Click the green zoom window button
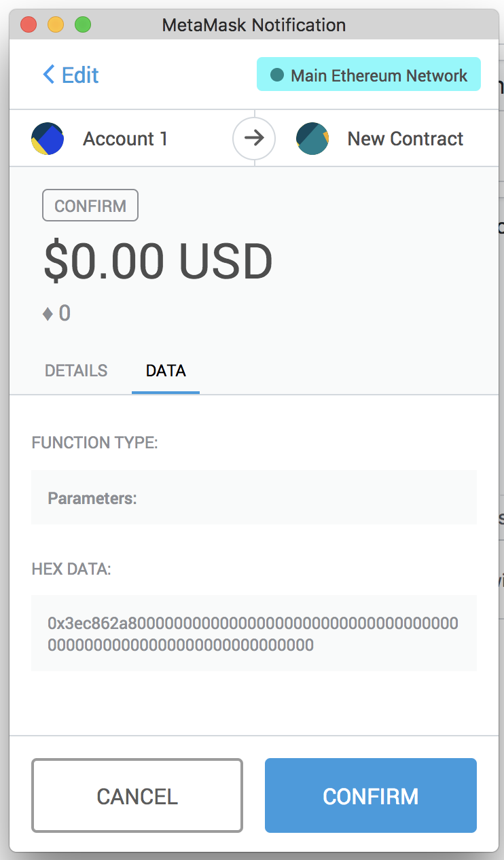The width and height of the screenshot is (504, 860). pyautogui.click(x=83, y=25)
